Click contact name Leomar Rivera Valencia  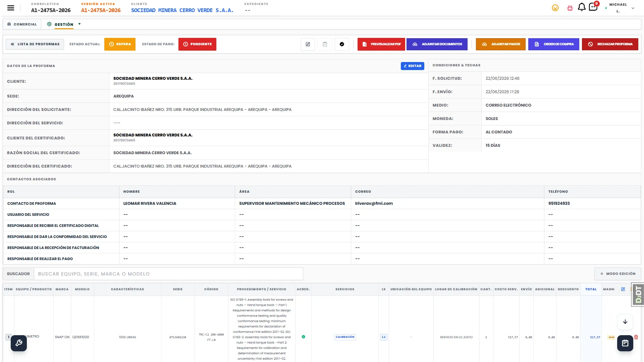coord(150,203)
